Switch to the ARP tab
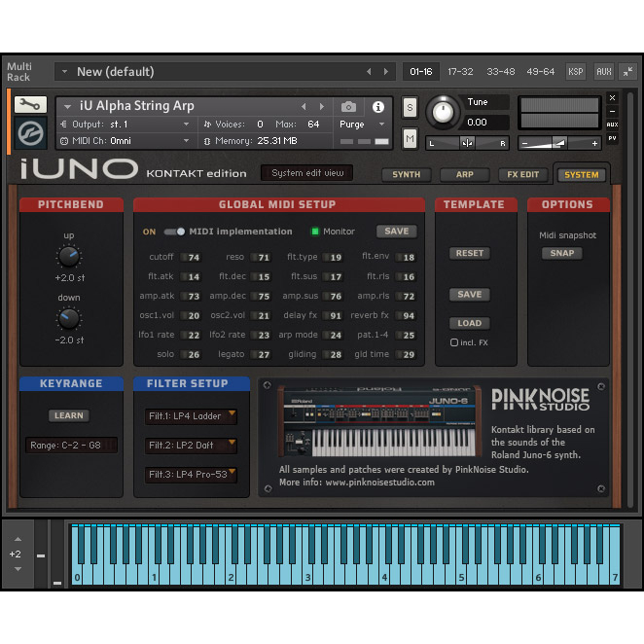 pos(465,174)
